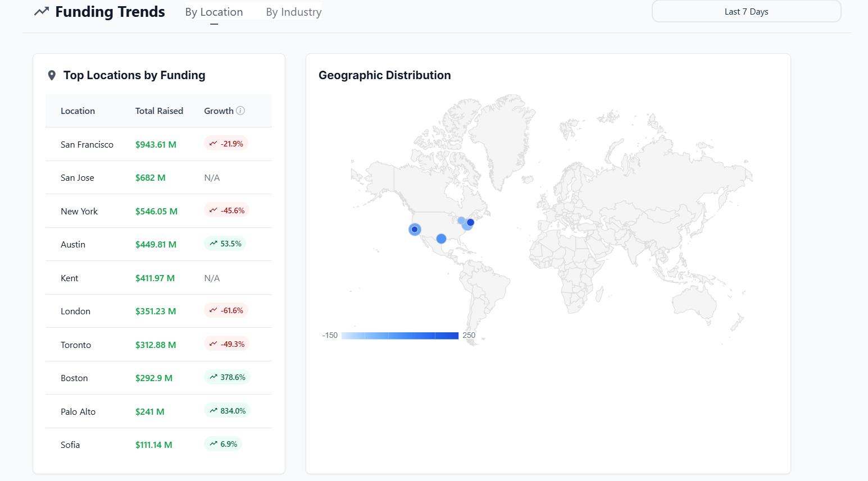Click the $411.97 M figure for Kent
Screen dimensions: 868x481
(x=154, y=278)
